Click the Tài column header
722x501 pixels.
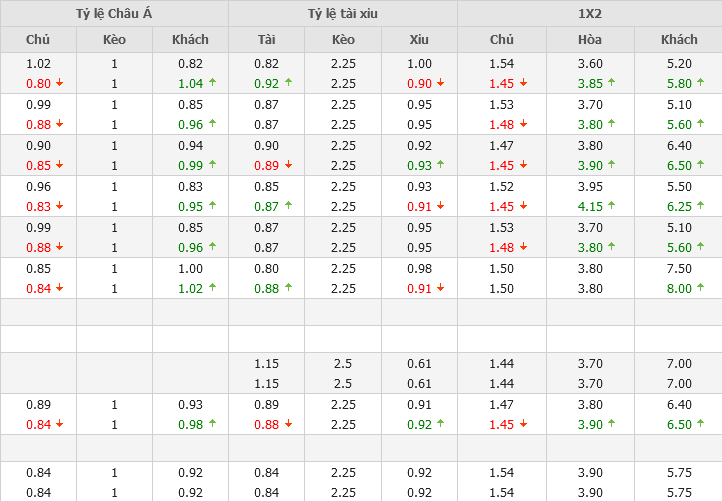(266, 40)
